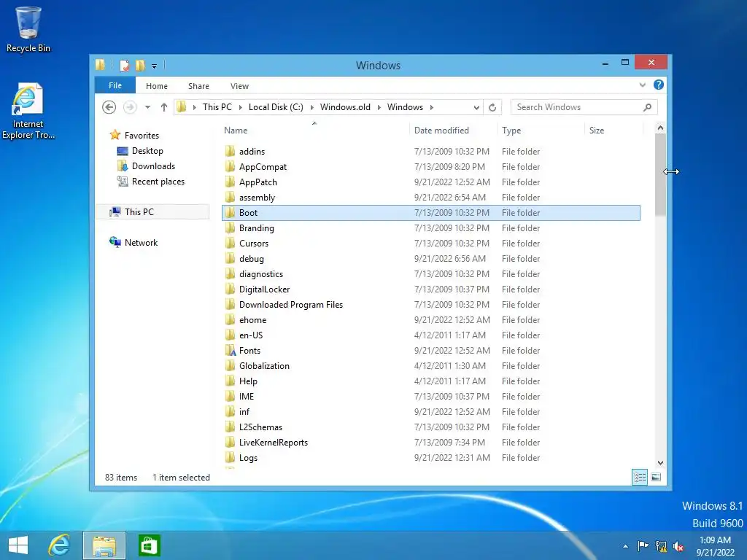Select the L2Schemas folder
The image size is (747, 560).
click(x=260, y=427)
